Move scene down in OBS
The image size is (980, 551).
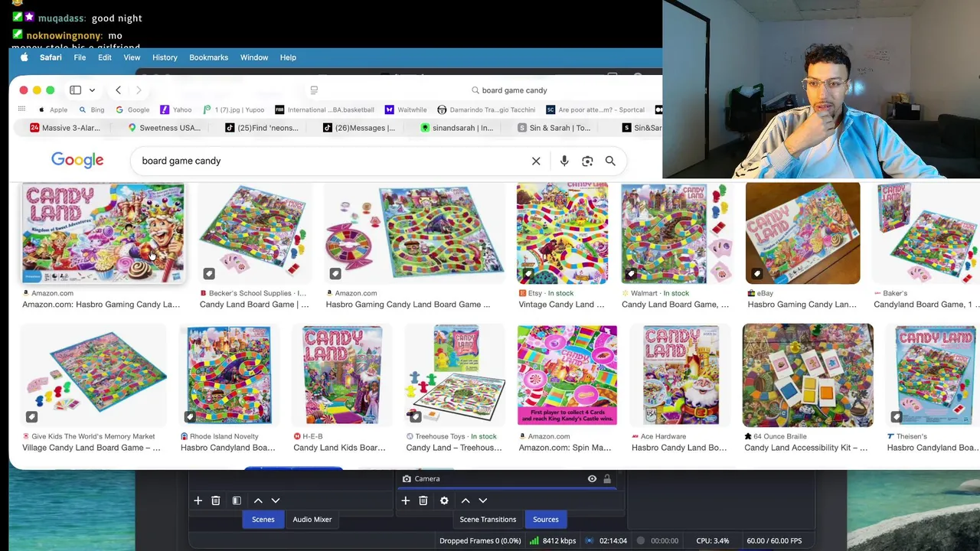click(276, 500)
